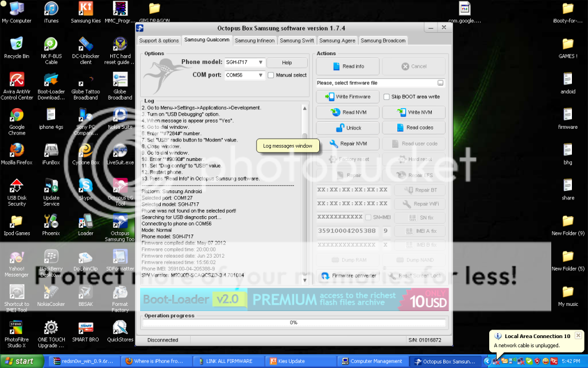Click the S/N: 01016872 status bar entry
Screen dimensions: 588x368
tap(424, 340)
